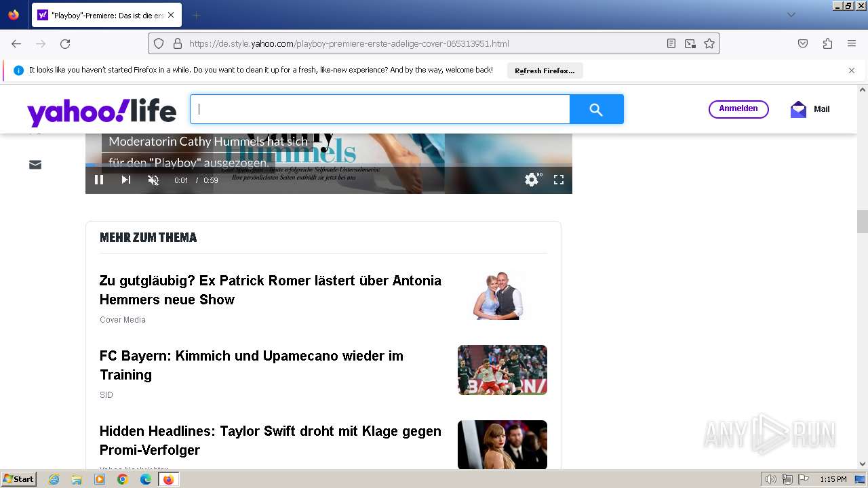Viewport: 868px width, 488px height.
Task: Open article about Patrick Romer and Antonia Hemmer
Action: click(271, 290)
